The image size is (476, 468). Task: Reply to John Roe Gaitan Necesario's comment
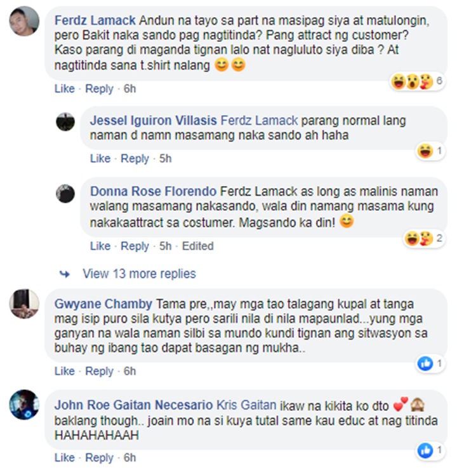coord(99,458)
